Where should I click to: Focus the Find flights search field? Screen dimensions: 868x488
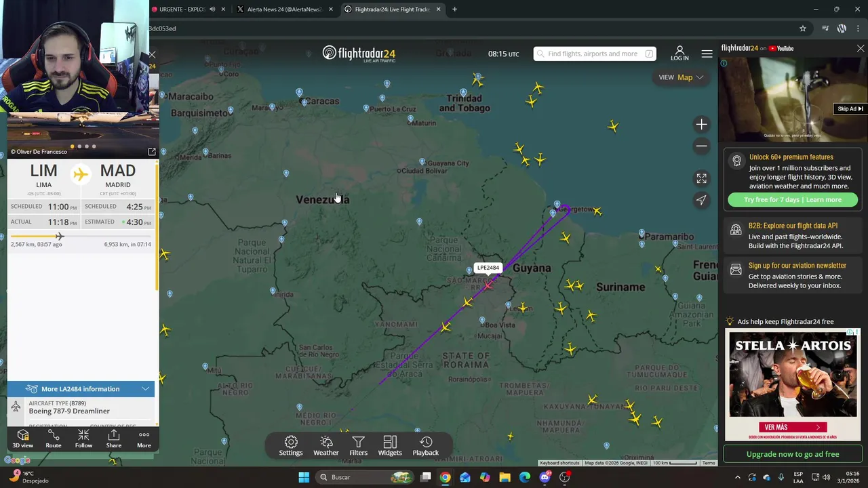click(x=594, y=54)
